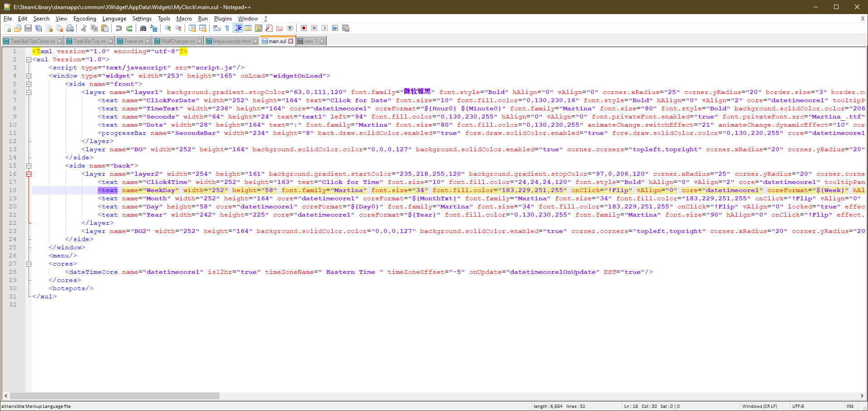868x411 pixels.
Task: Switch to the new 1 tab
Action: (311, 41)
